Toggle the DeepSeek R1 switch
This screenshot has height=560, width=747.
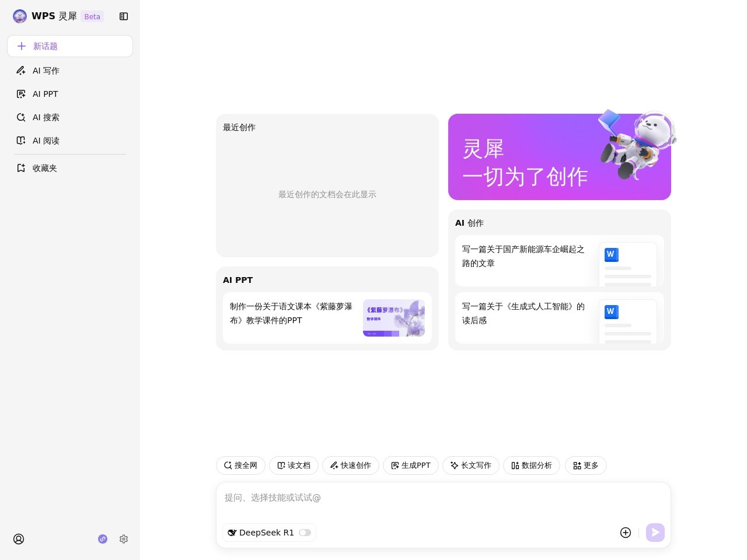tap(305, 533)
